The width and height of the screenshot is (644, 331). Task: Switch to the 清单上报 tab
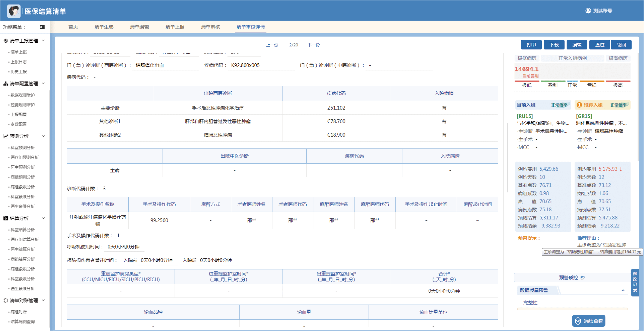click(175, 27)
